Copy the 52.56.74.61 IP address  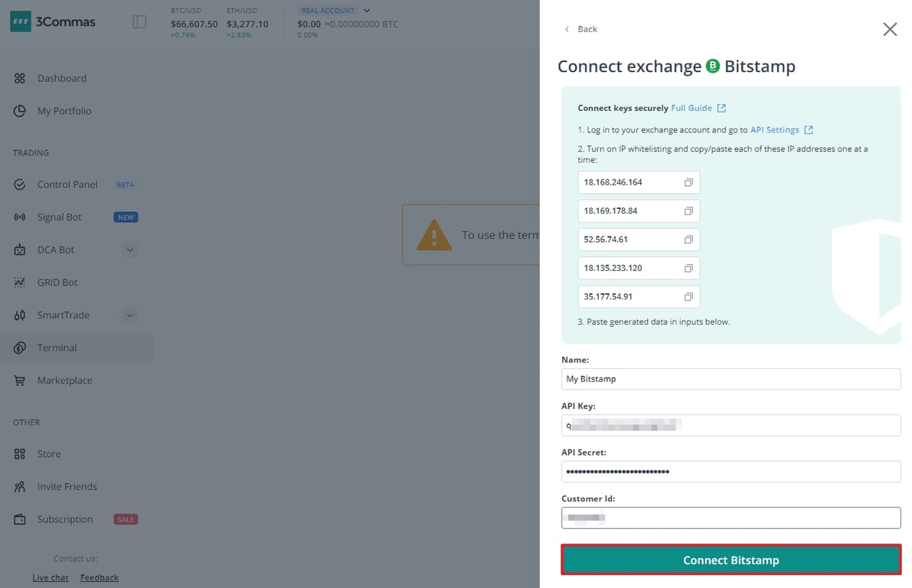point(688,240)
